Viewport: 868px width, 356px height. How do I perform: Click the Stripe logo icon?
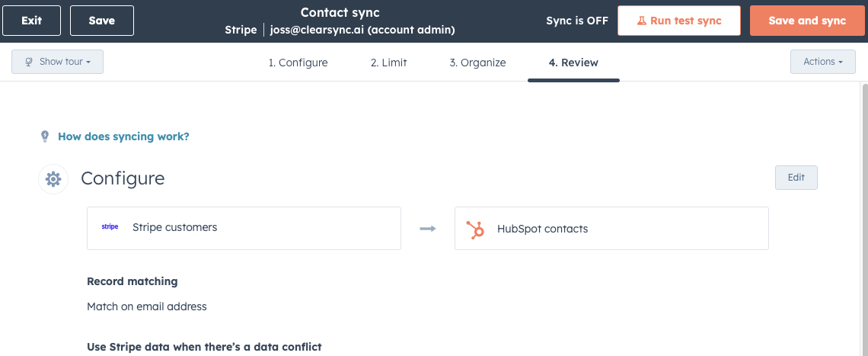pos(110,227)
